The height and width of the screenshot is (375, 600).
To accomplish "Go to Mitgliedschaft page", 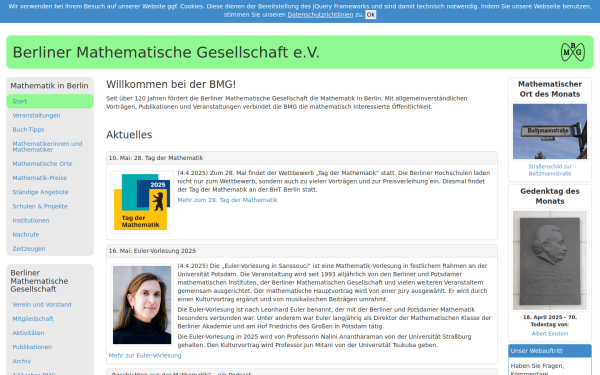I will [x=33, y=319].
